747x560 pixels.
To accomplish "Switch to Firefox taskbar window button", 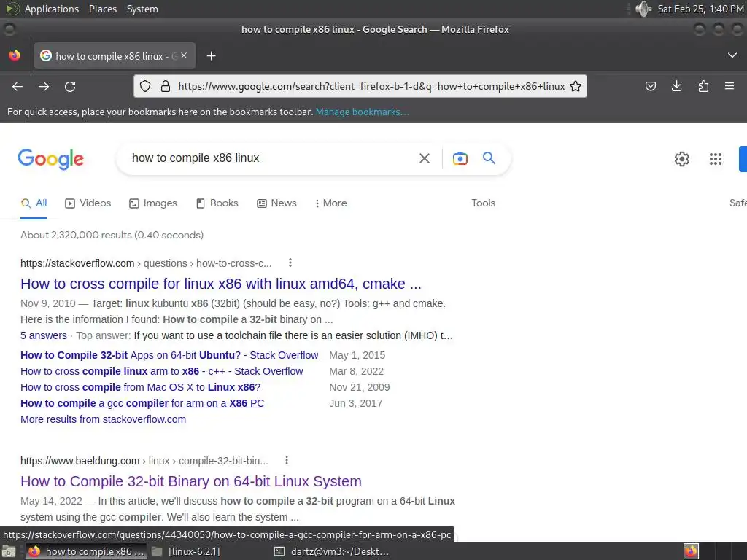I will click(x=86, y=551).
